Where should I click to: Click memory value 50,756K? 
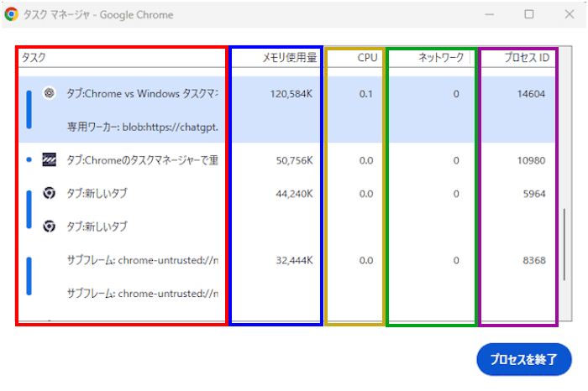coord(294,160)
